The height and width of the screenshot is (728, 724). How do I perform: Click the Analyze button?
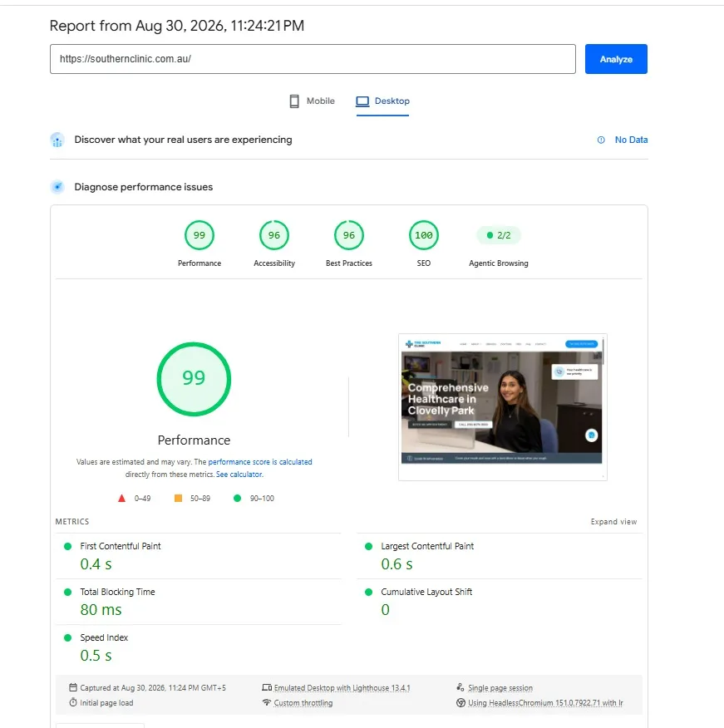click(x=616, y=59)
